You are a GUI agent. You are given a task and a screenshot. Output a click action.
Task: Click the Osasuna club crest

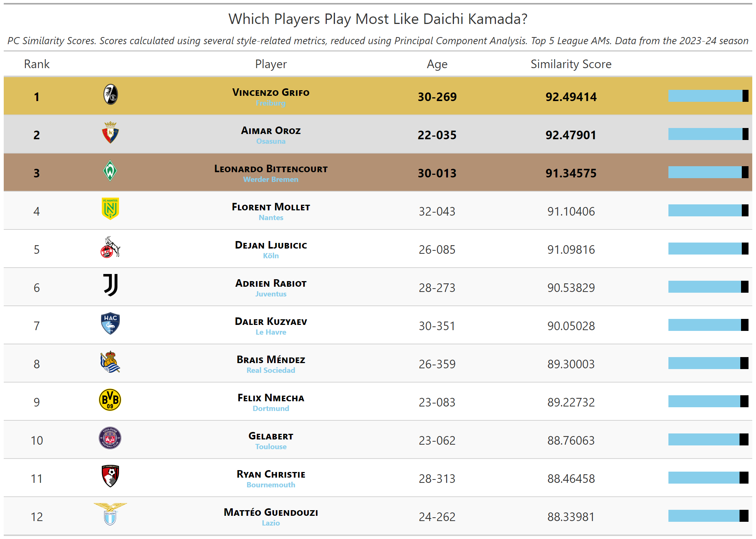pos(110,133)
